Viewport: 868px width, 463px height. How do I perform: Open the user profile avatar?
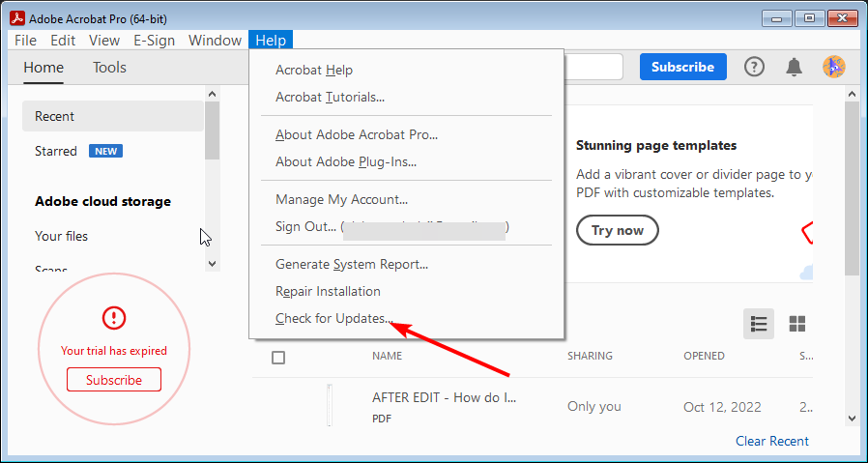[833, 67]
